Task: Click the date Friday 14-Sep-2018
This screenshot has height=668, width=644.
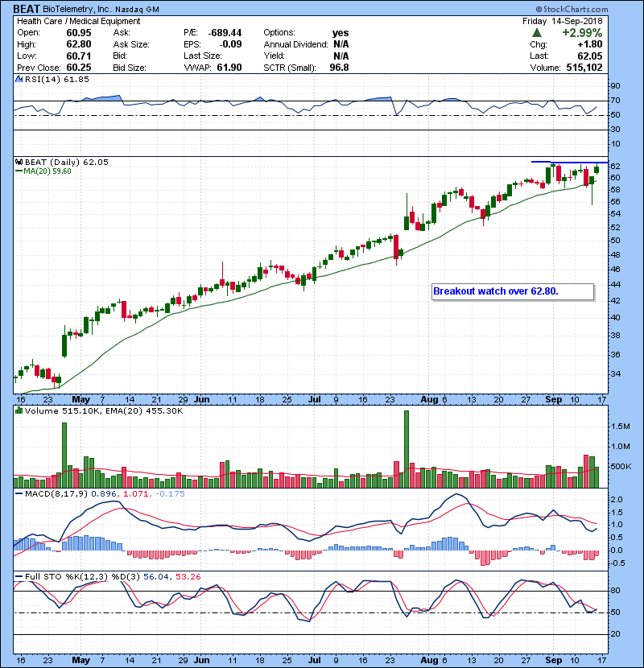Action: coord(563,21)
